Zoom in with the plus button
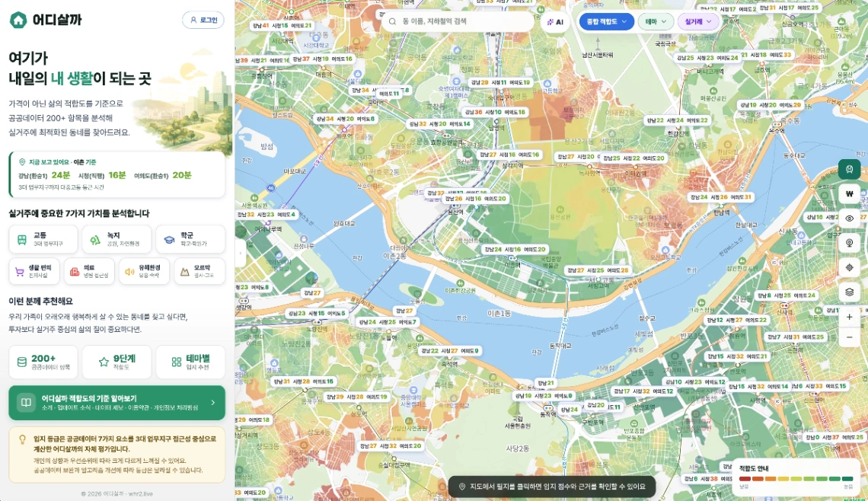The height and width of the screenshot is (501, 868). coord(849,318)
